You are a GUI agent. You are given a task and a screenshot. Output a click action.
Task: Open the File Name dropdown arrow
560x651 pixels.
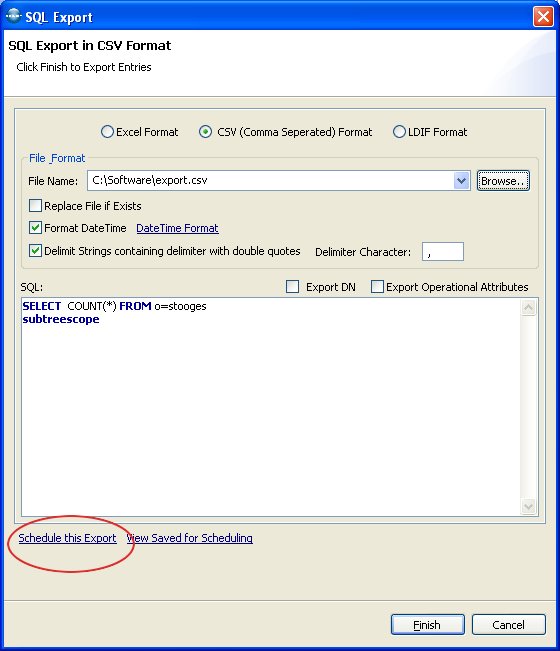tap(461, 181)
